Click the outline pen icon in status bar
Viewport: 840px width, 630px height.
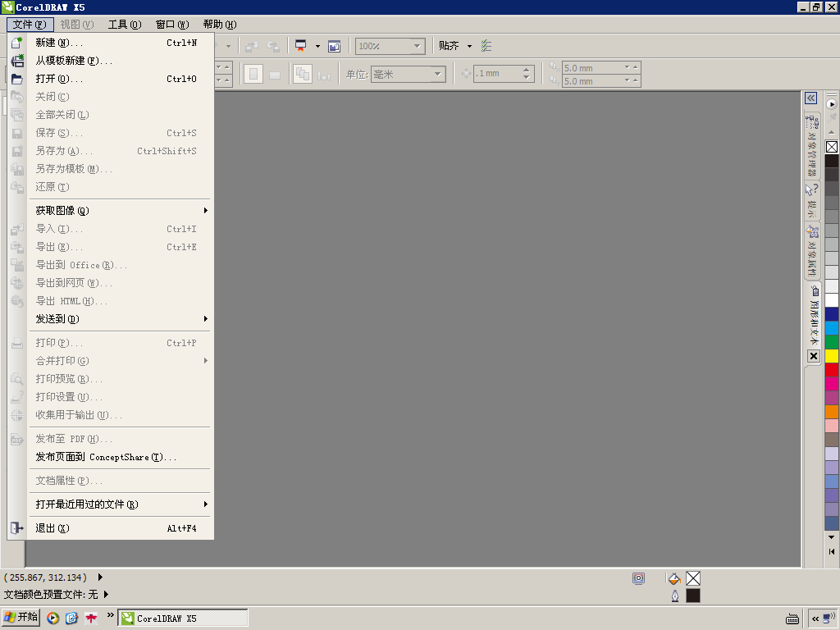pyautogui.click(x=675, y=596)
